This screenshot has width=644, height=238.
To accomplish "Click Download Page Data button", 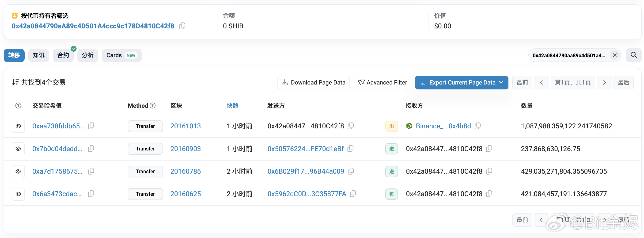I will point(314,83).
